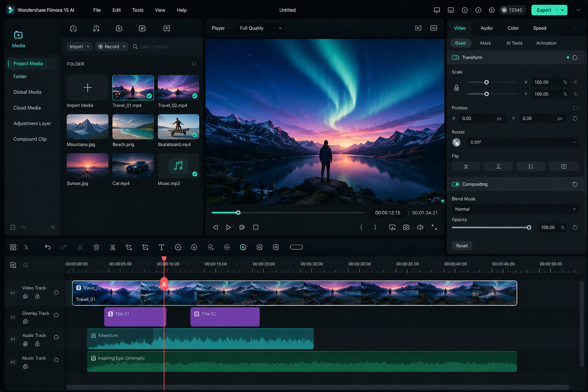The width and height of the screenshot is (588, 392).
Task: Open the Mask sub-tab
Action: pyautogui.click(x=486, y=43)
